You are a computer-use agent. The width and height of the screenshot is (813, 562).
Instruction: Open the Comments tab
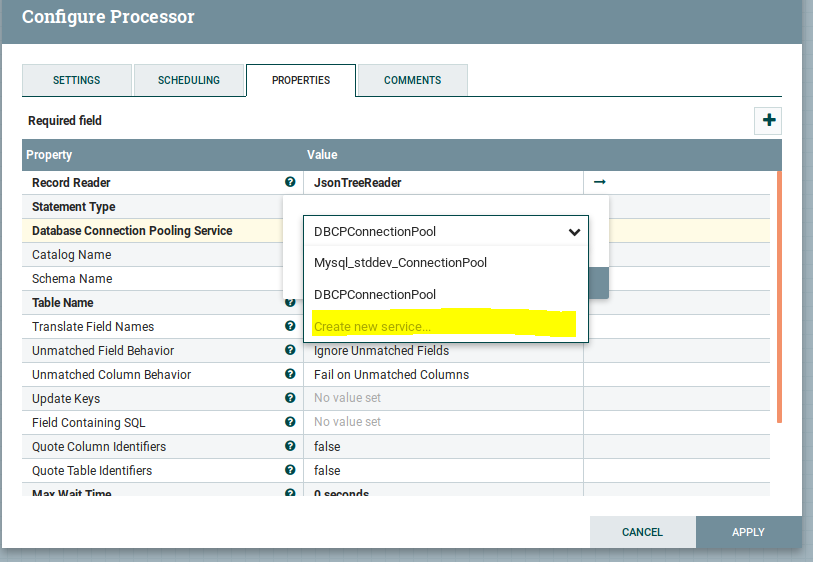(412, 81)
